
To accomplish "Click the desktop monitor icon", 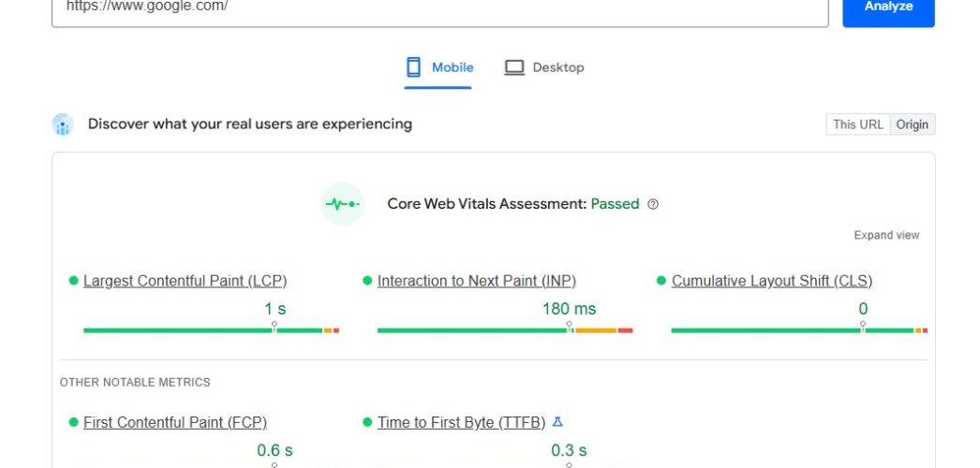I will point(513,67).
